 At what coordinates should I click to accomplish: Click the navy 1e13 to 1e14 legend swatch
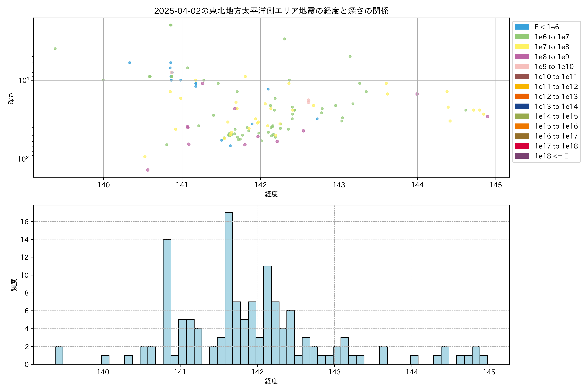522,106
